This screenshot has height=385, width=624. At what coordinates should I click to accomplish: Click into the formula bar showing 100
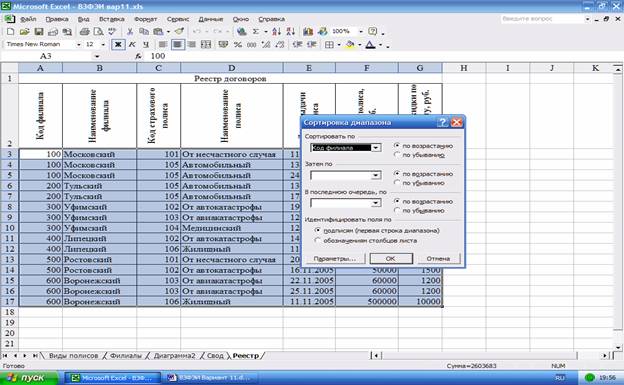(x=382, y=57)
